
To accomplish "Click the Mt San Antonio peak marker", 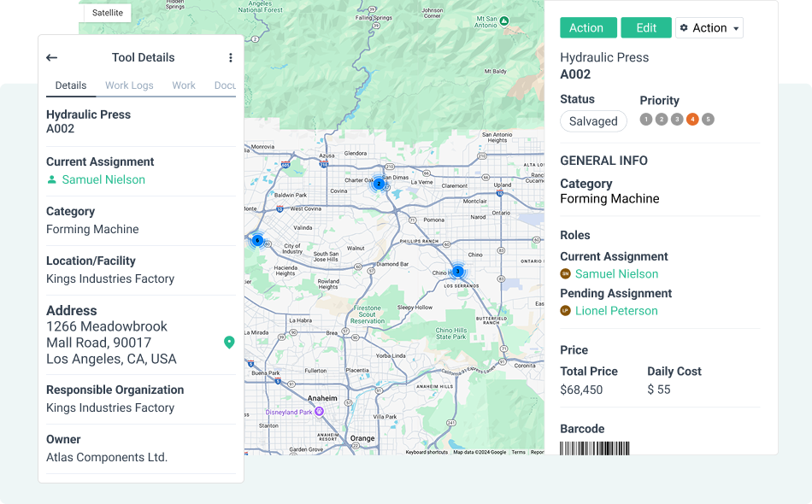I will click(504, 21).
